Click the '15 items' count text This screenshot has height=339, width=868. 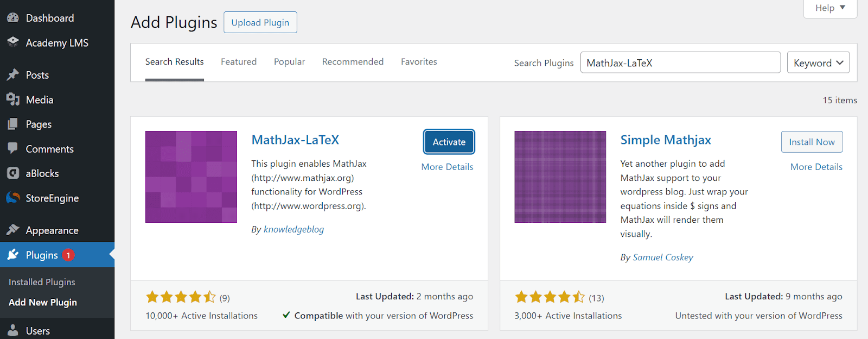(x=840, y=100)
